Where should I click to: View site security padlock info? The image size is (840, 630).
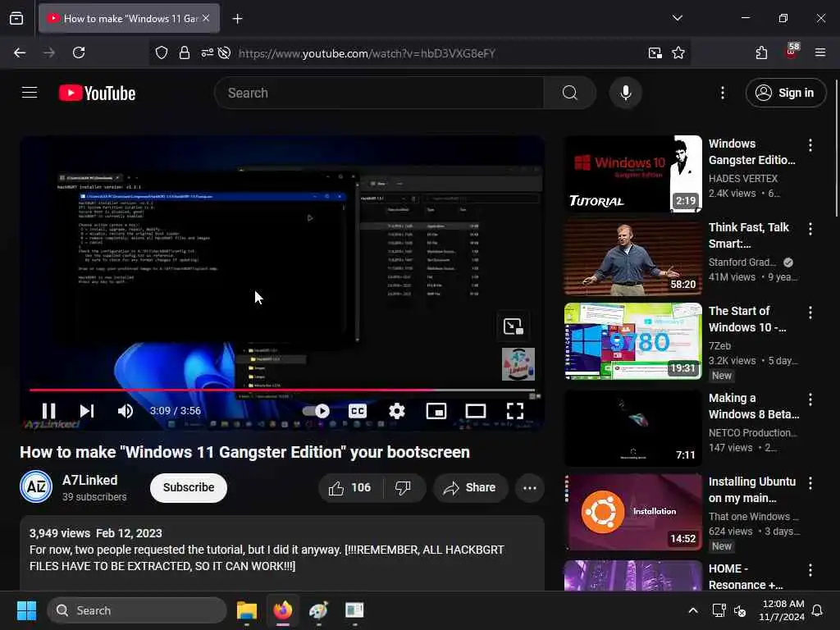coord(185,52)
